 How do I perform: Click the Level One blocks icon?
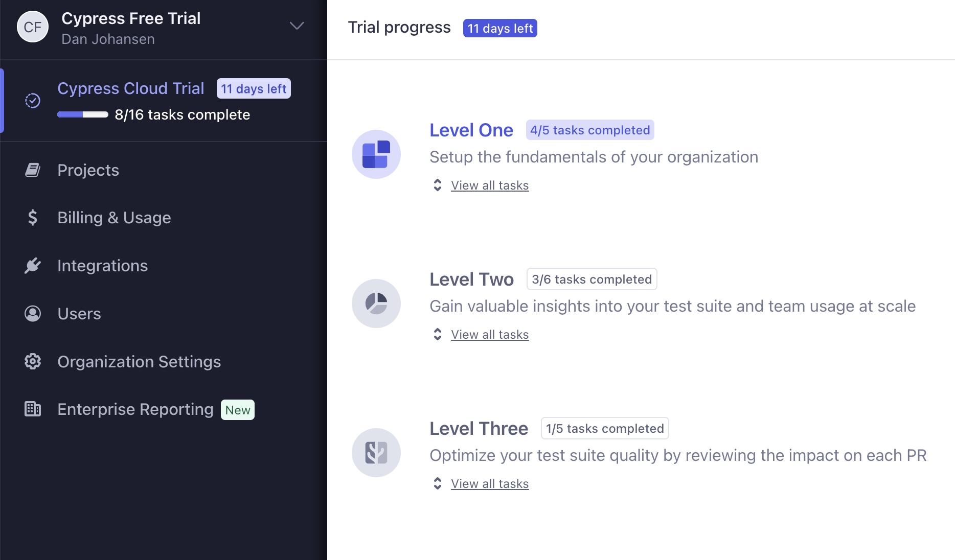coord(376,154)
